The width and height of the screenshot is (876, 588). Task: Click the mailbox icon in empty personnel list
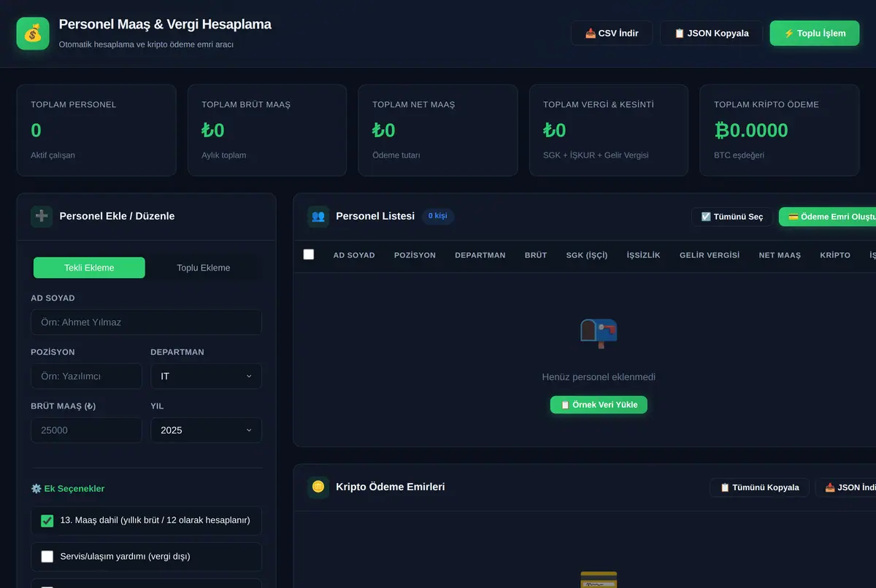tap(599, 333)
